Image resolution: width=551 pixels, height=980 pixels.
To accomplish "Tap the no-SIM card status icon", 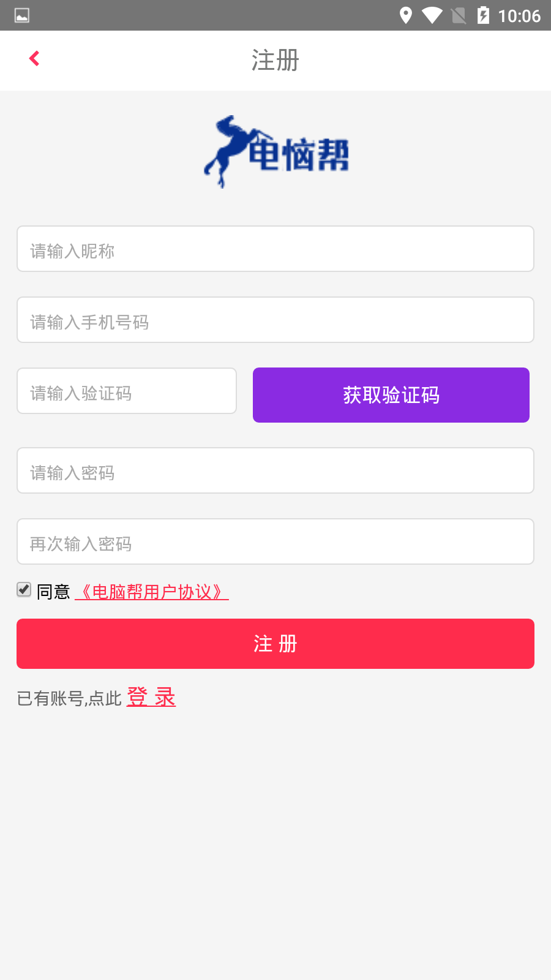I will (x=459, y=15).
